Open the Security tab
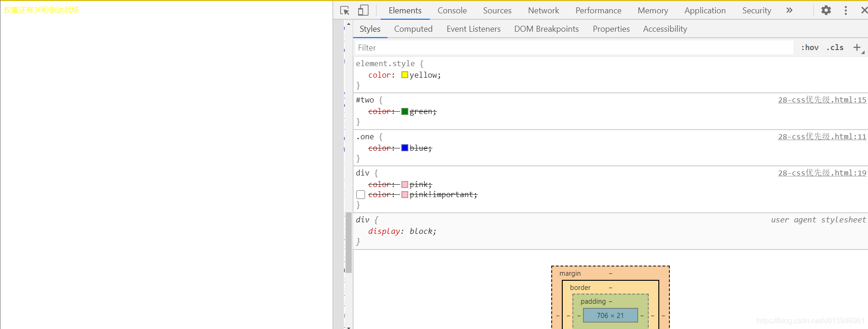 (756, 10)
